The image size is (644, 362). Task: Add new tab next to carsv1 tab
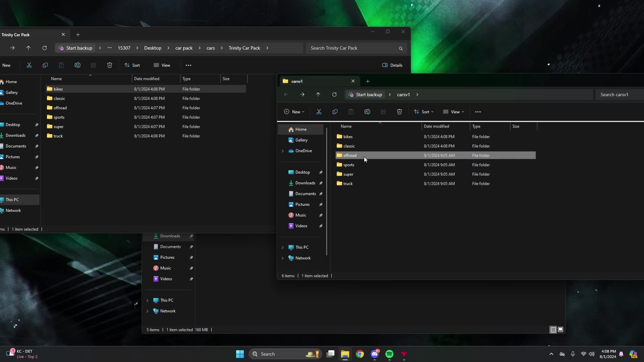click(368, 81)
